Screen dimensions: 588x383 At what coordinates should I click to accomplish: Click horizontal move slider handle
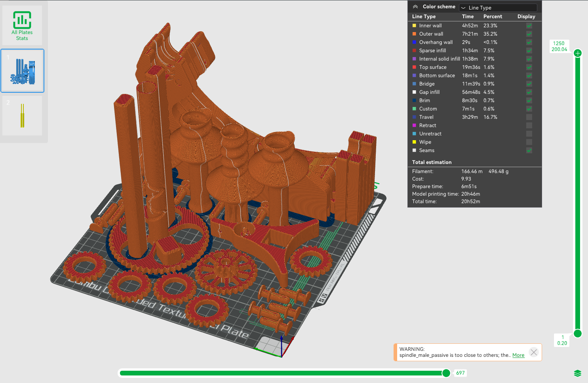point(446,373)
